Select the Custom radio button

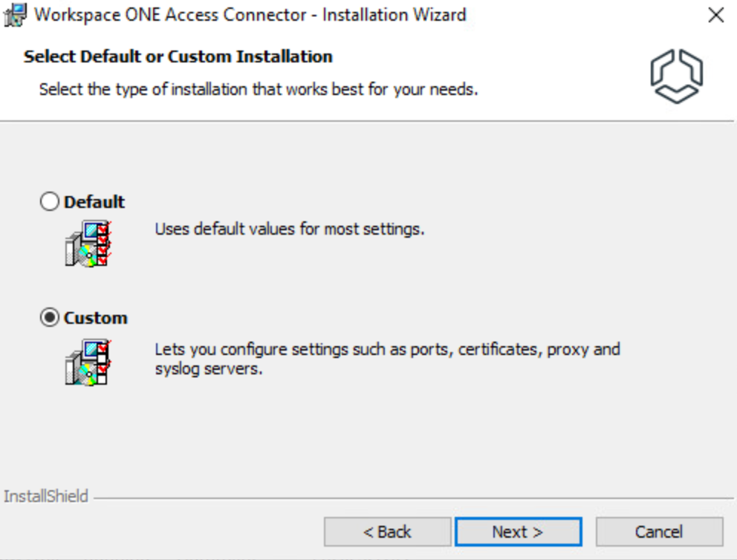point(49,318)
